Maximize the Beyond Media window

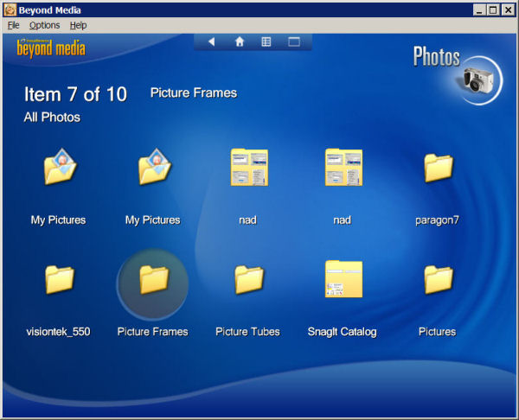[493, 10]
